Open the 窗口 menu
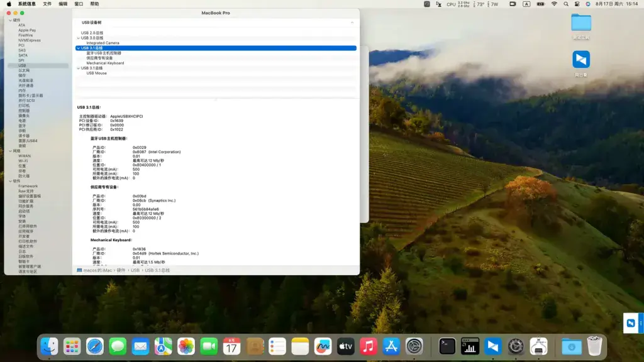Viewport: 644px width, 362px height. [79, 4]
